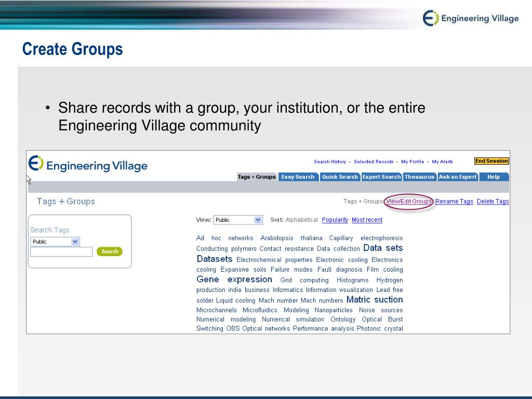The image size is (532, 399).
Task: Sort tags by Popularity
Action: click(x=335, y=220)
